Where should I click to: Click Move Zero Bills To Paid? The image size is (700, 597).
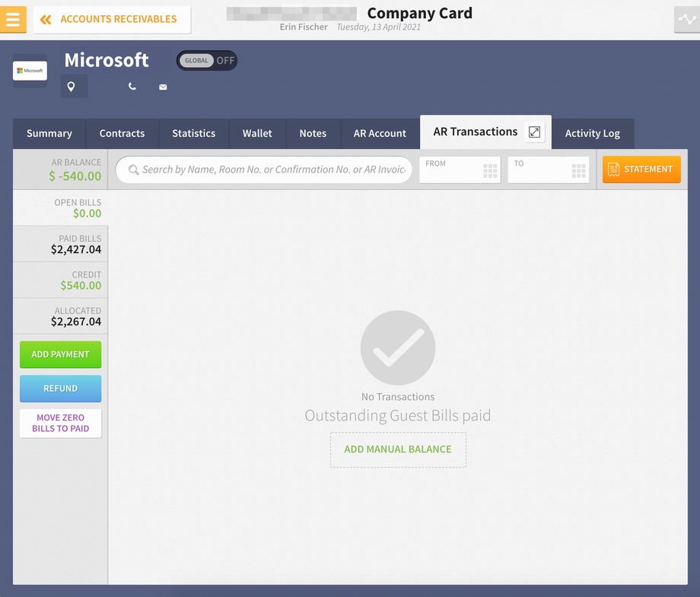[60, 423]
